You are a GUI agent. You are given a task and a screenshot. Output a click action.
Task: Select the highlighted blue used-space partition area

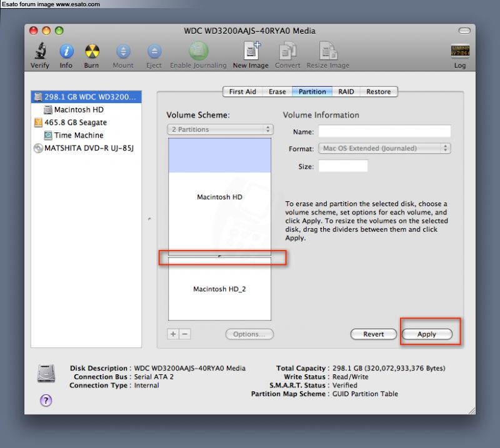(220, 156)
